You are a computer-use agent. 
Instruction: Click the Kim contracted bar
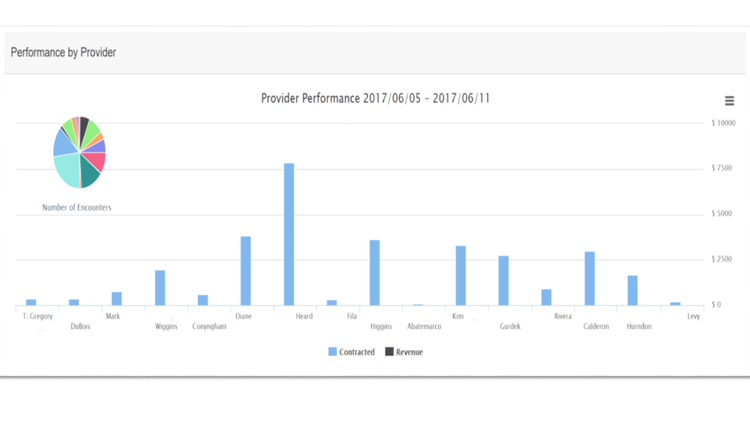[461, 275]
